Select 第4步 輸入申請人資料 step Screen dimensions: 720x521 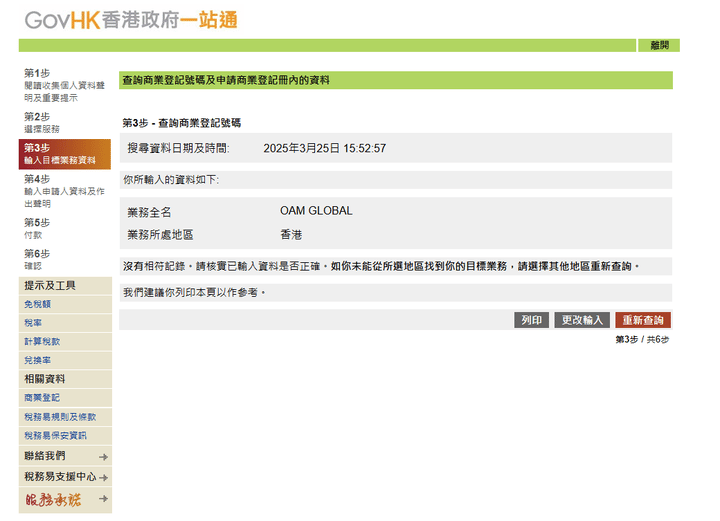[64, 191]
